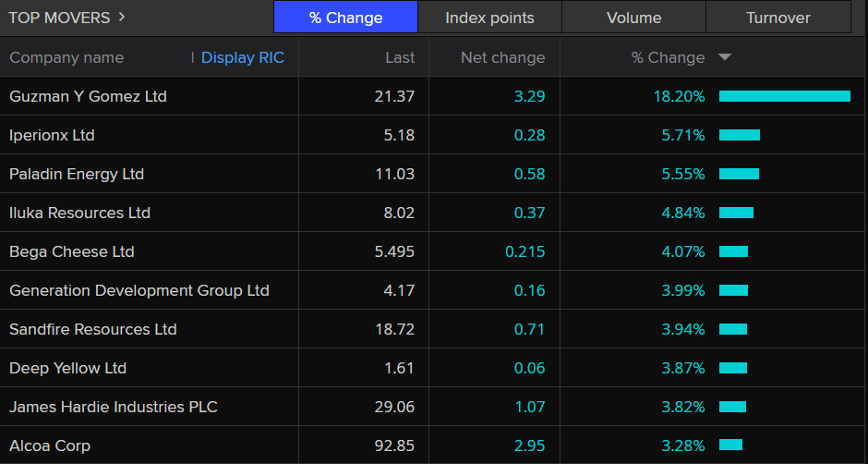Image resolution: width=868 pixels, height=464 pixels.
Task: Click Alcoa Corp percent change bar
Action: 730,445
